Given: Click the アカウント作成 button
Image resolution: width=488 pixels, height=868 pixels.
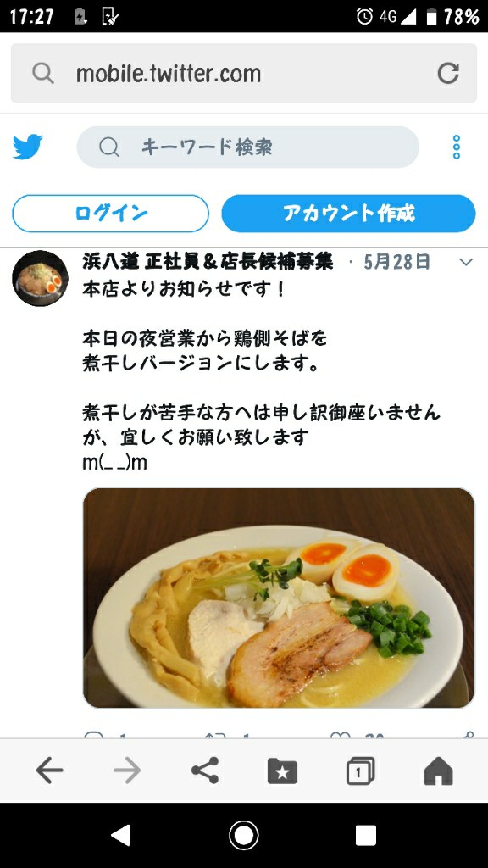Looking at the screenshot, I should (x=348, y=213).
